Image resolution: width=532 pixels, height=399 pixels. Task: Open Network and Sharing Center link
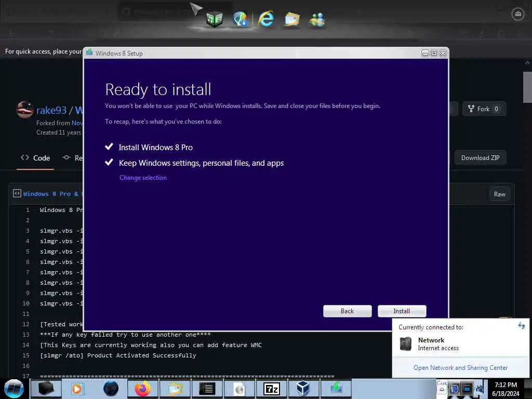[x=460, y=367]
